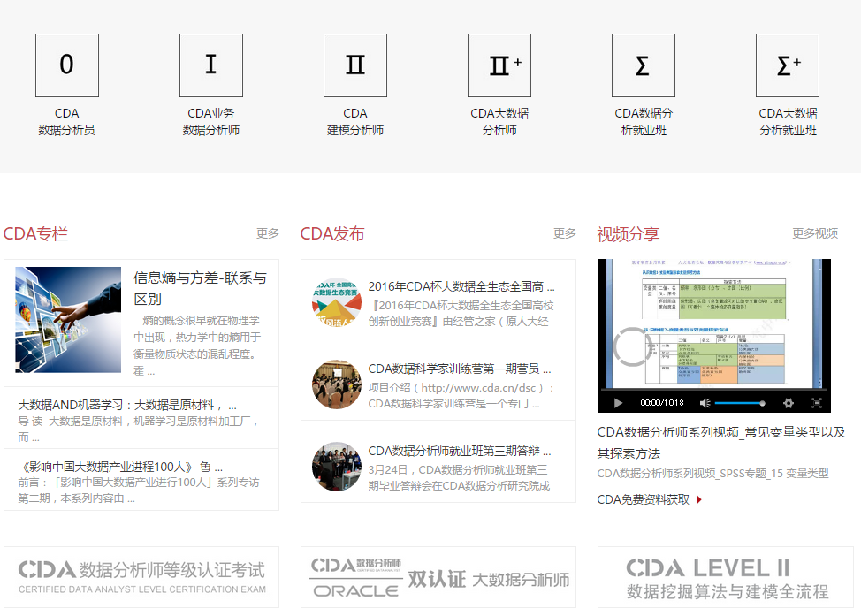
Task: Open article 大数据AND机器学习
Action: tap(127, 405)
